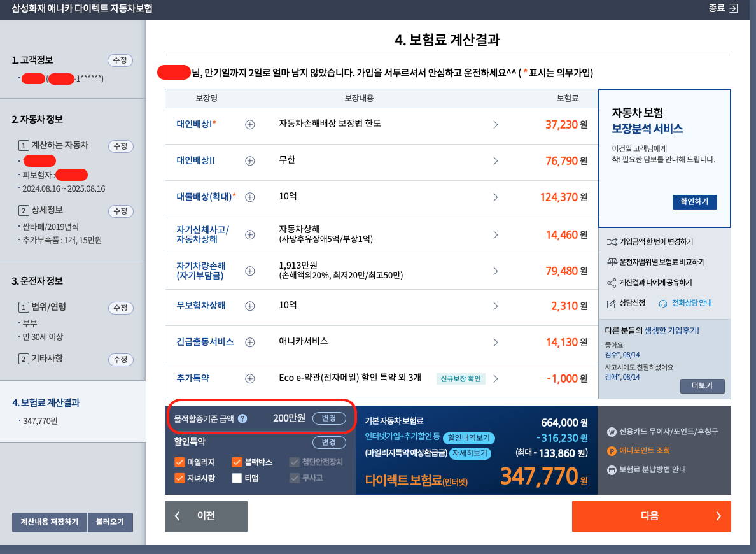Click 수정 button for 기타사항

coord(120,359)
